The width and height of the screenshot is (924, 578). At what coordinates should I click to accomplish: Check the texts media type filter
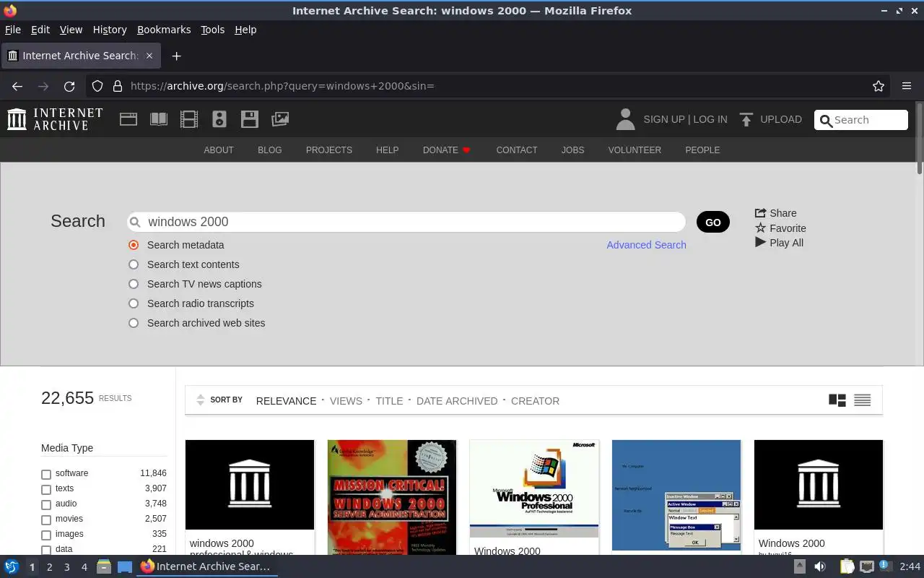coord(46,490)
